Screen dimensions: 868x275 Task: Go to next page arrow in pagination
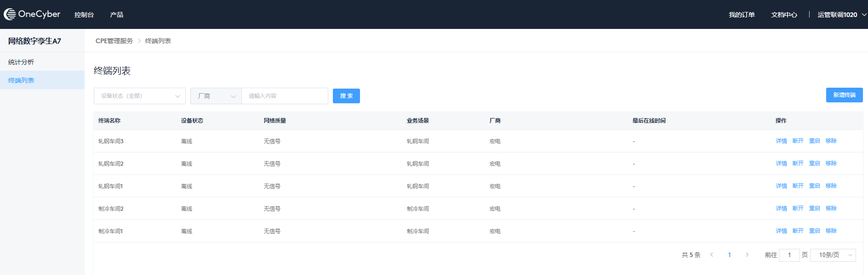tap(747, 255)
